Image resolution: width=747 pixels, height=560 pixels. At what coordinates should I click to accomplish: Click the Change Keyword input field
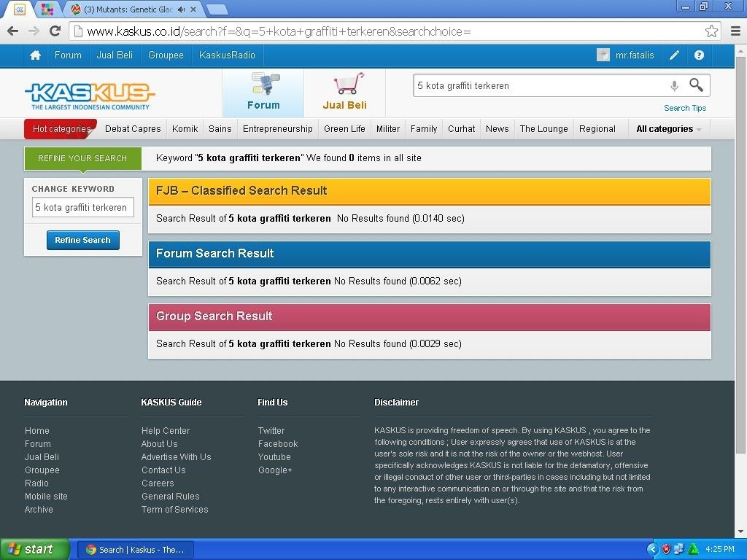point(83,208)
